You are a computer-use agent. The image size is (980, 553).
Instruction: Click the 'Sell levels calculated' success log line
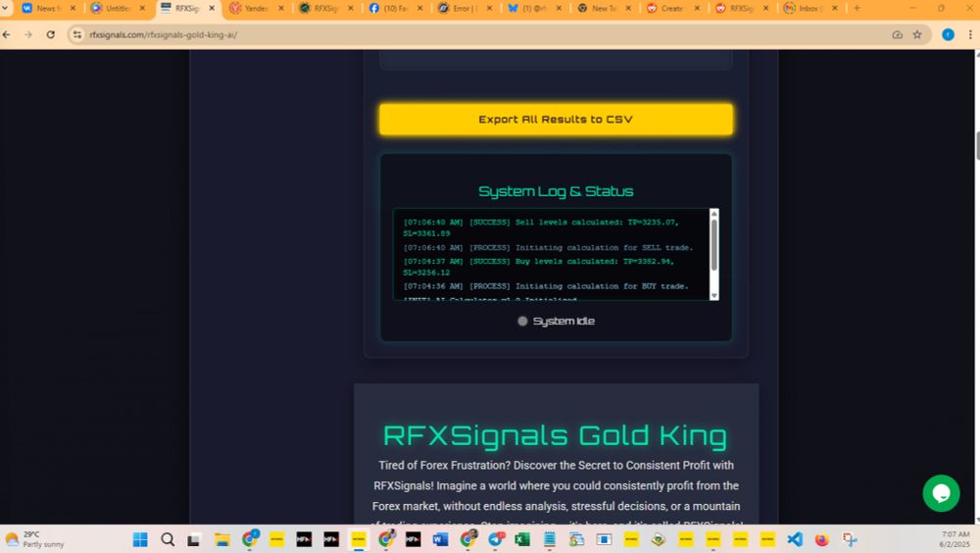(x=541, y=227)
